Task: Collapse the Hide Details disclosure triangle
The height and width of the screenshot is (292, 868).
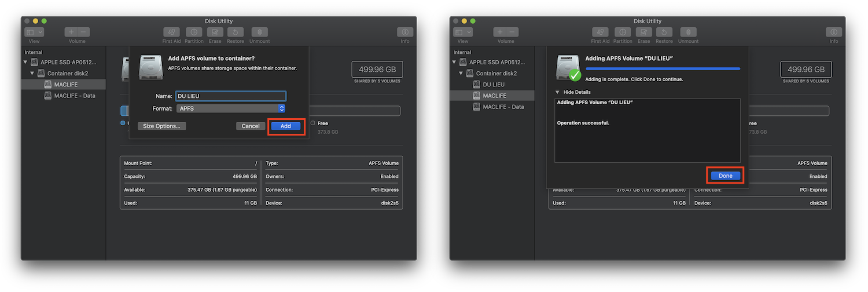Action: [558, 92]
